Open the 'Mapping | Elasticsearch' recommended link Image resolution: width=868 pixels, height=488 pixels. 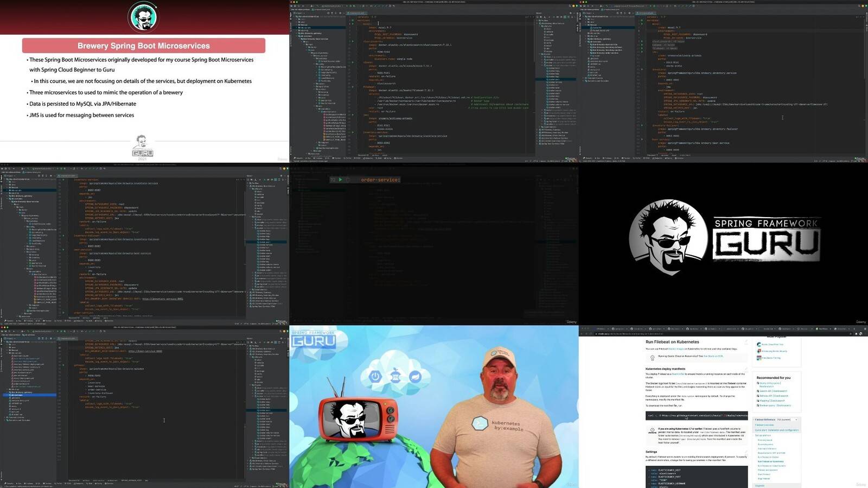pyautogui.click(x=772, y=401)
